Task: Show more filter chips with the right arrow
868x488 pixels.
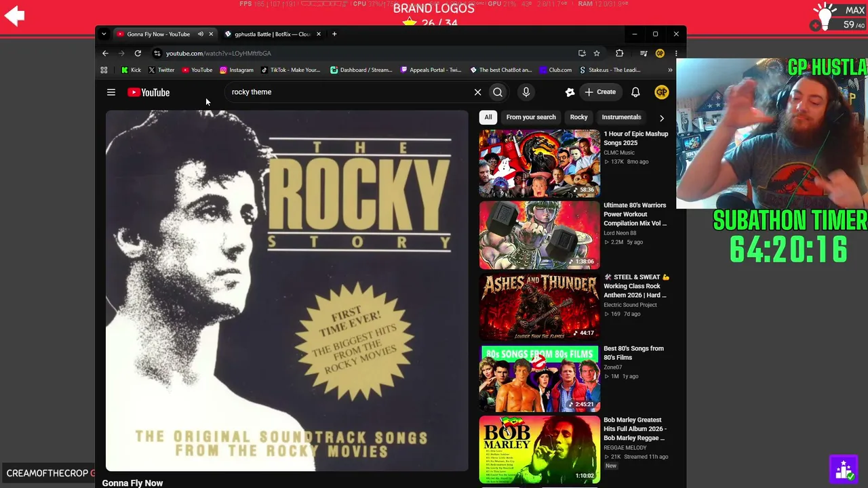Action: click(662, 118)
